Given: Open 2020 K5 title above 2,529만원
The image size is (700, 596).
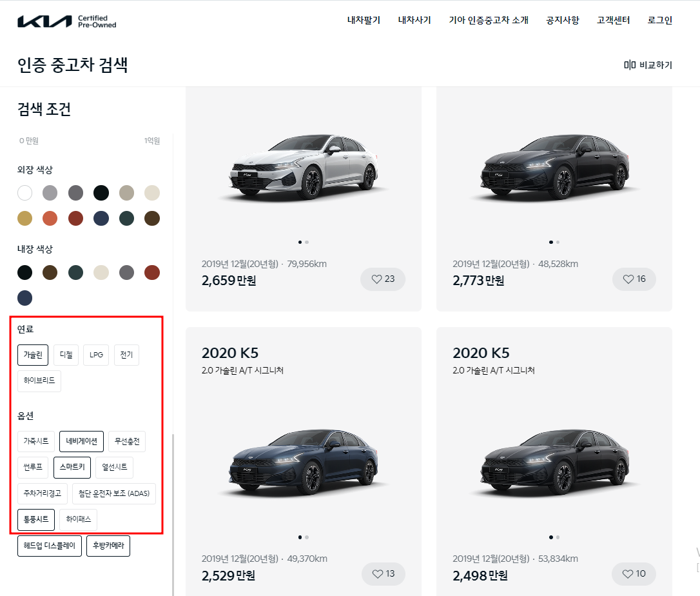Looking at the screenshot, I should (x=230, y=353).
